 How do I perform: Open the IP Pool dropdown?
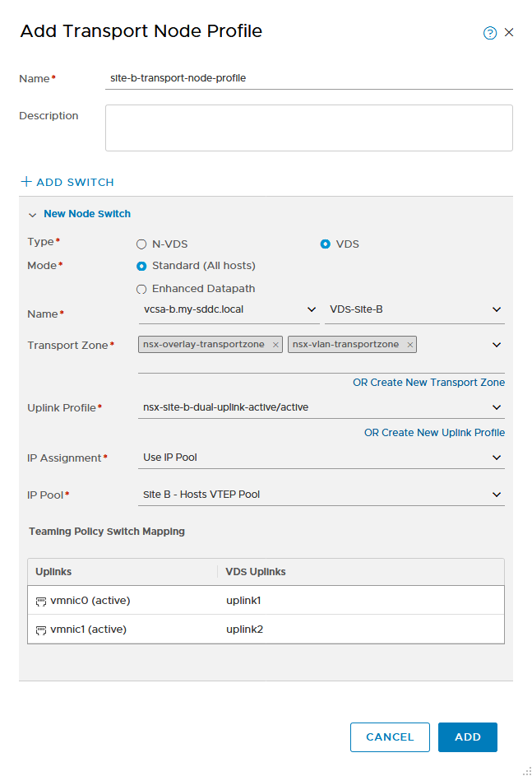tap(322, 495)
